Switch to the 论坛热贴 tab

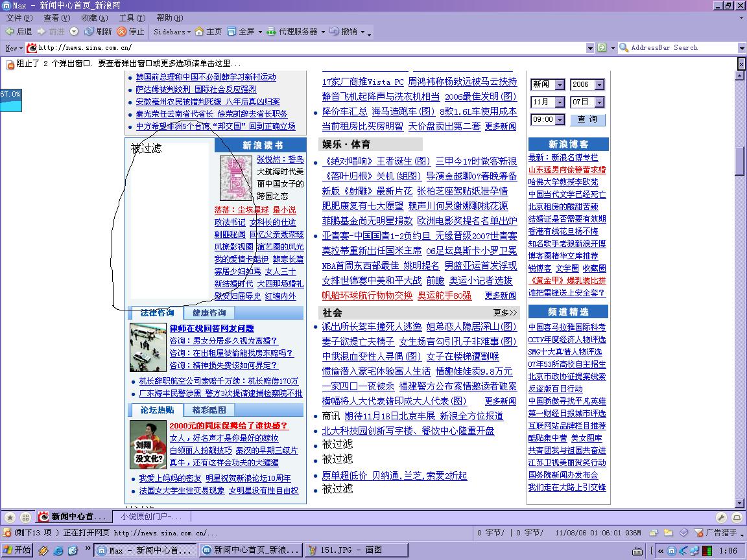click(157, 410)
